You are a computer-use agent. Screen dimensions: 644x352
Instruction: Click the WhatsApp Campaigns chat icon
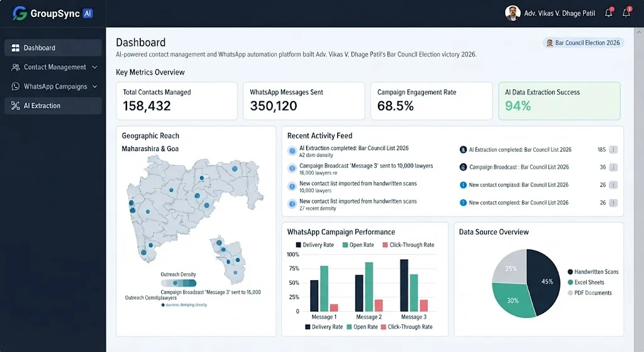click(16, 86)
